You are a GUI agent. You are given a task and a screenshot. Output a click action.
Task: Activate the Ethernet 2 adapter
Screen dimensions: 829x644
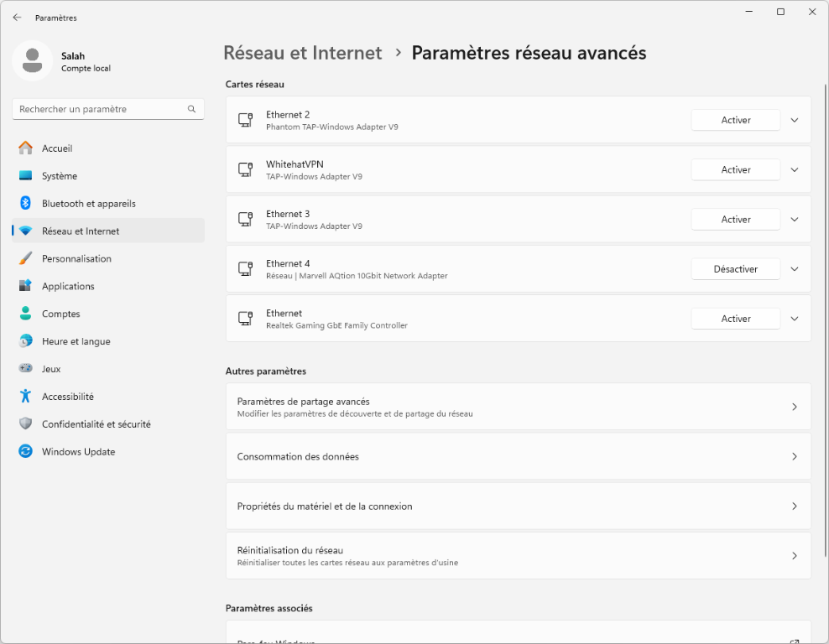[x=735, y=120]
